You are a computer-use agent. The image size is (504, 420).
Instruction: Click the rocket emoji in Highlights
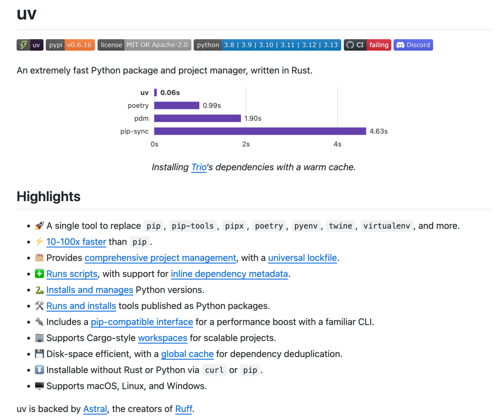click(x=39, y=226)
